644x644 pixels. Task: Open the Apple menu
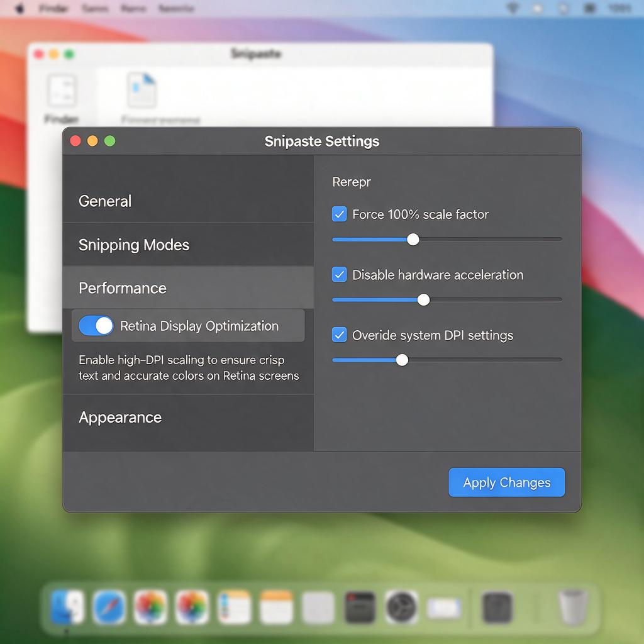(x=19, y=8)
